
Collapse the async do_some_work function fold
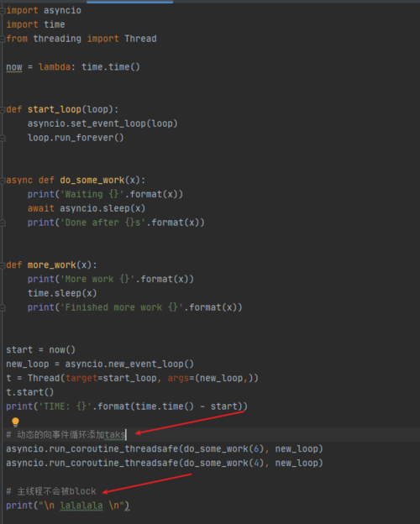[3, 181]
